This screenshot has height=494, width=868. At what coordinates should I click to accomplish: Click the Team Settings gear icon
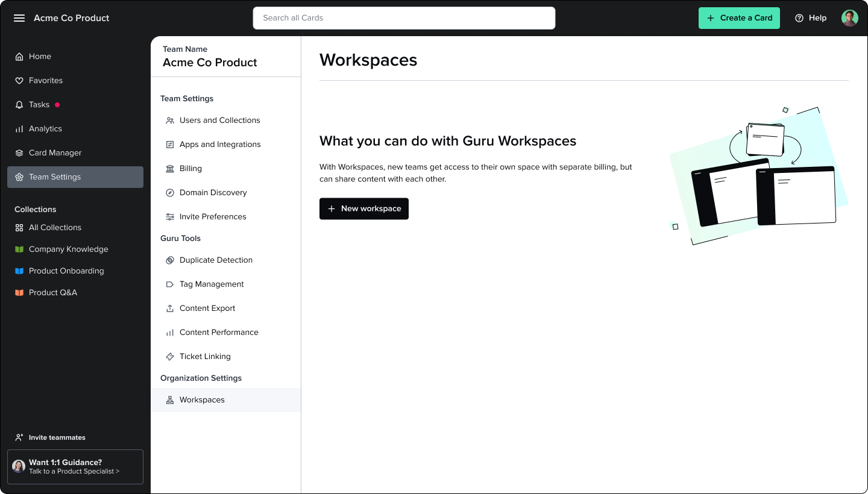pos(19,177)
